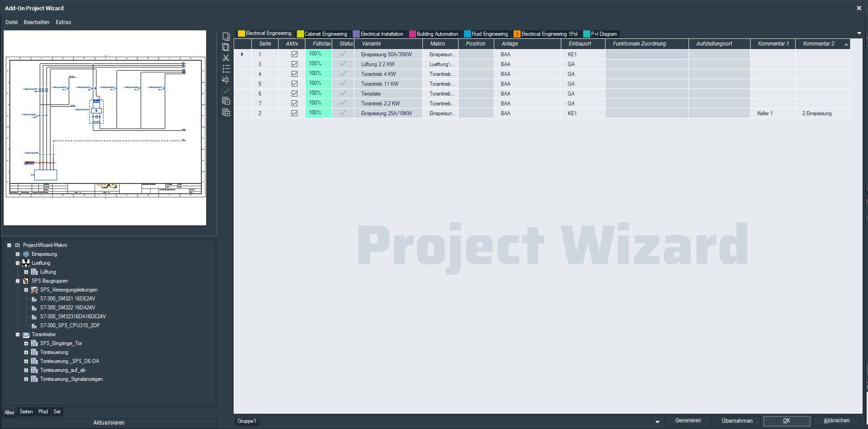Click the add pages plus icon

(x=226, y=112)
